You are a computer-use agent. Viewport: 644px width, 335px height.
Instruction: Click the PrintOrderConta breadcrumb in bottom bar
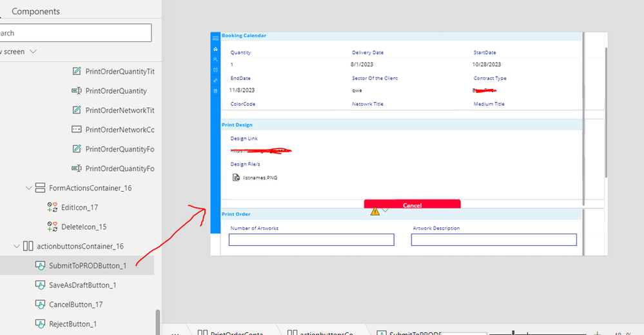pos(230,332)
